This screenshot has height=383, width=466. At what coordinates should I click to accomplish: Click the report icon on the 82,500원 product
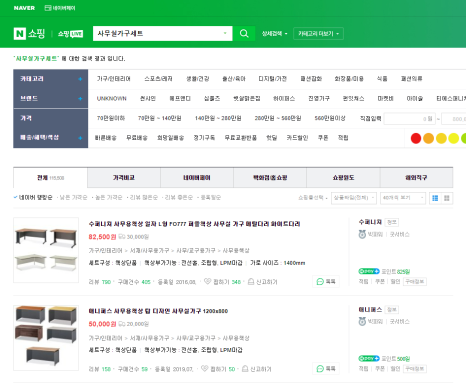pyautogui.click(x=251, y=282)
